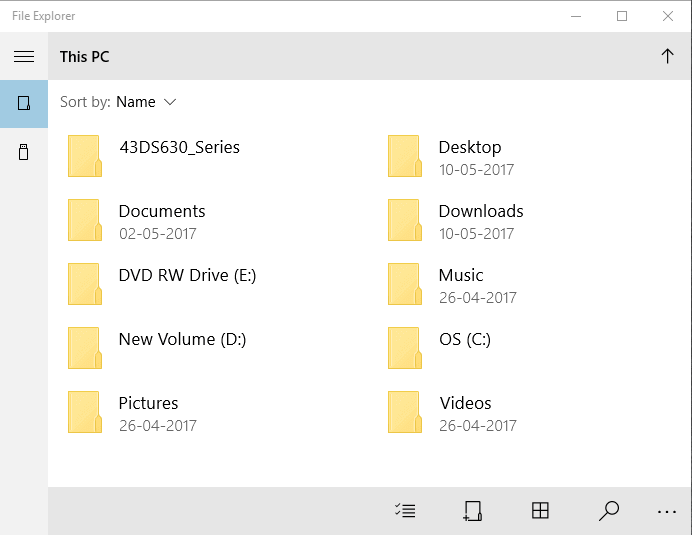Click the New Volume (D:) icon
Screen dimensions: 692x535
[x=85, y=348]
